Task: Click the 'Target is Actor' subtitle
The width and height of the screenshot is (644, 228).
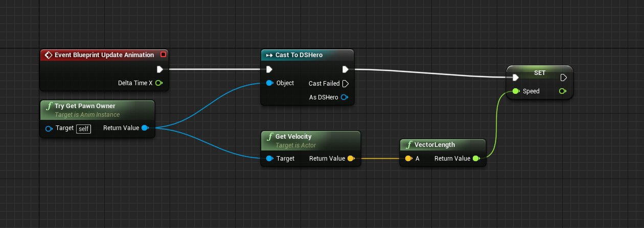Action: tap(295, 145)
